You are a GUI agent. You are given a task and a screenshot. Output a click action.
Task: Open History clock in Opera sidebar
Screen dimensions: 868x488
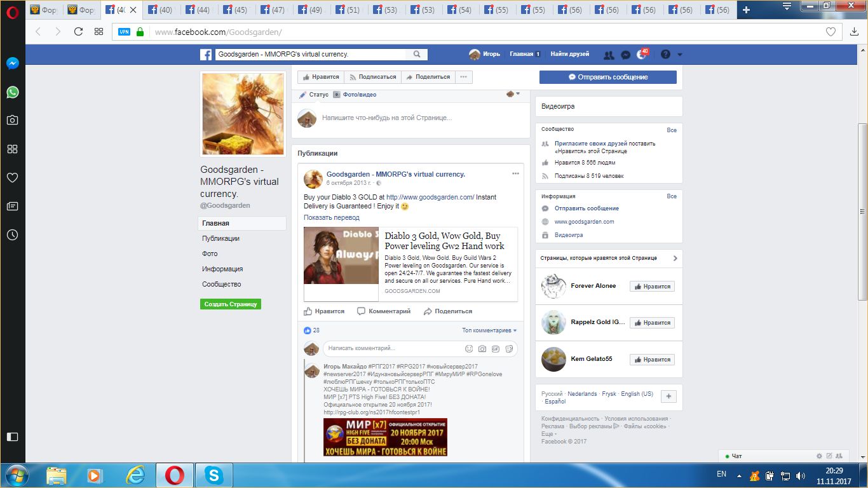tap(12, 234)
